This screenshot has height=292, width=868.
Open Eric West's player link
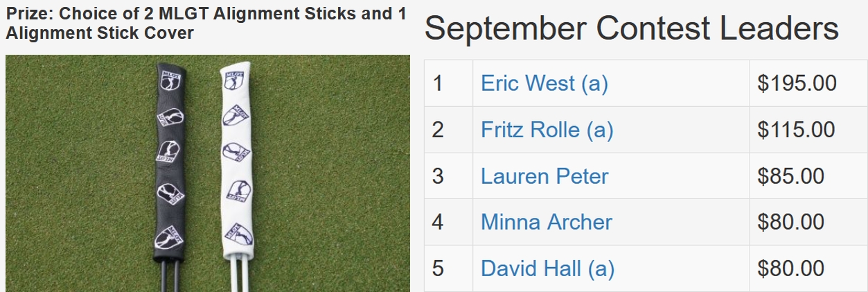coord(544,83)
